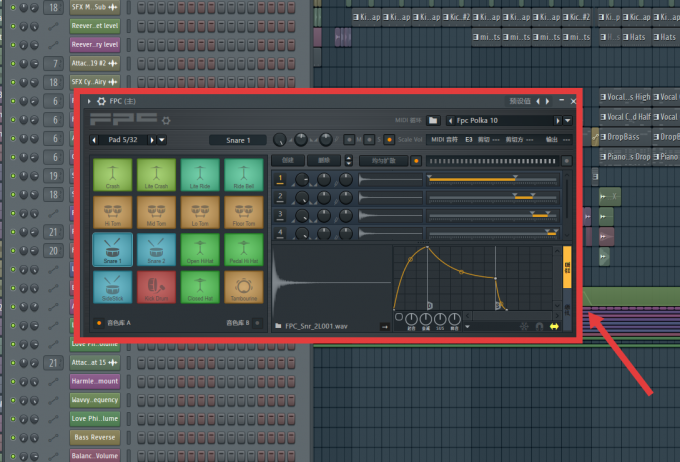The width and height of the screenshot is (680, 462).
Task: Click layer 1 velocity range slider
Action: [493, 179]
